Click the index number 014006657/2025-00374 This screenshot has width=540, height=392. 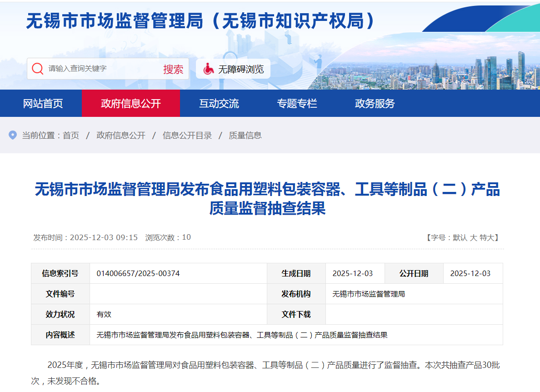[138, 273]
